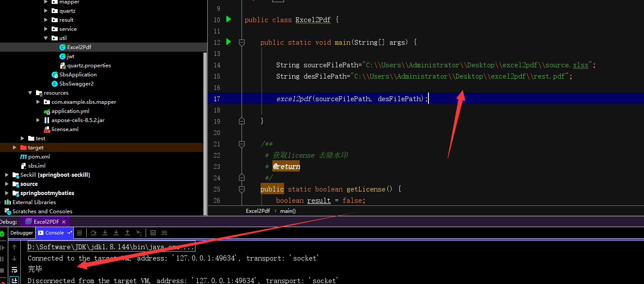Switch to the Console tab
644x284 pixels.
(55, 233)
